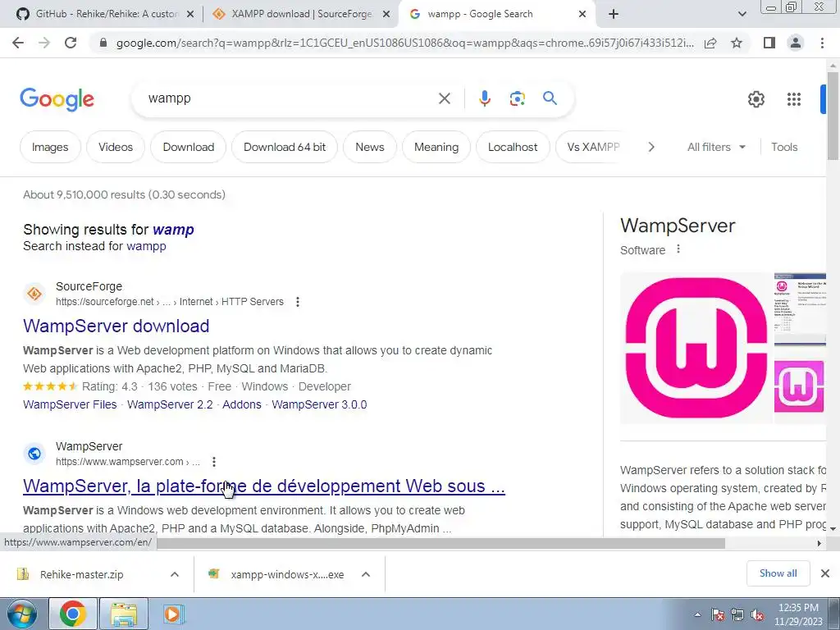Screen dimensions: 840x630
Task: Click the wamp corrected query link
Action: pos(173,230)
